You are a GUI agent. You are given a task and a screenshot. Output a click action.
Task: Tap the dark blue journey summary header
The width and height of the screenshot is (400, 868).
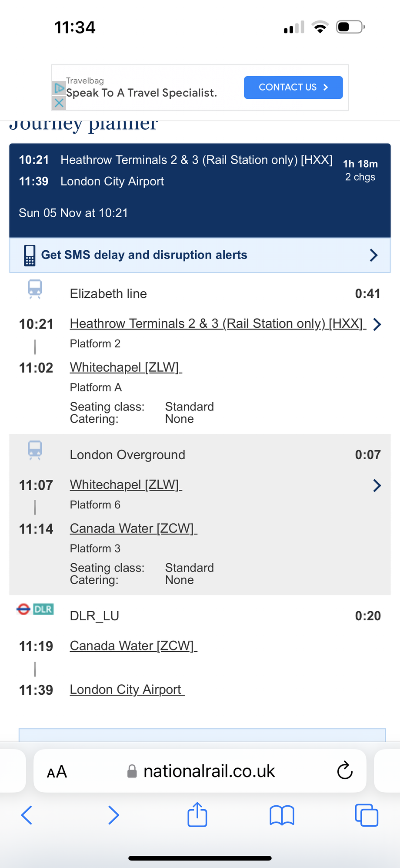(x=200, y=191)
